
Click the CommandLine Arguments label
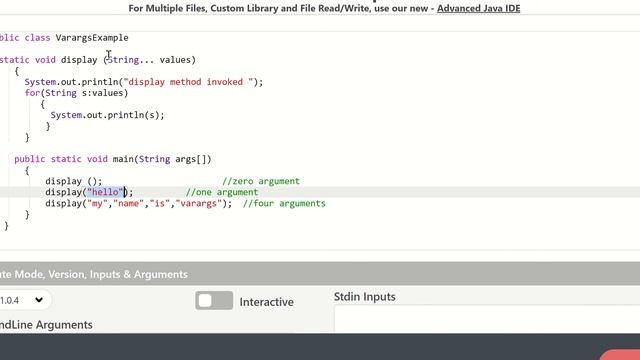pos(46,325)
